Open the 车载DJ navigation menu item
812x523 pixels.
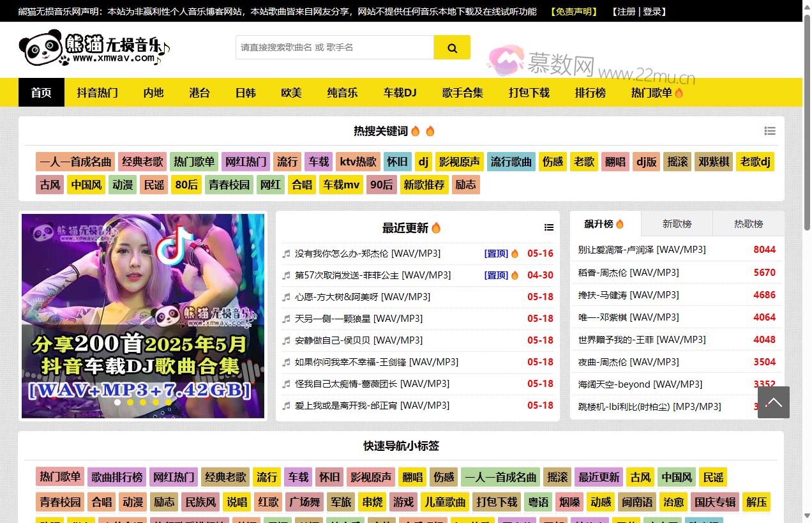coord(400,93)
